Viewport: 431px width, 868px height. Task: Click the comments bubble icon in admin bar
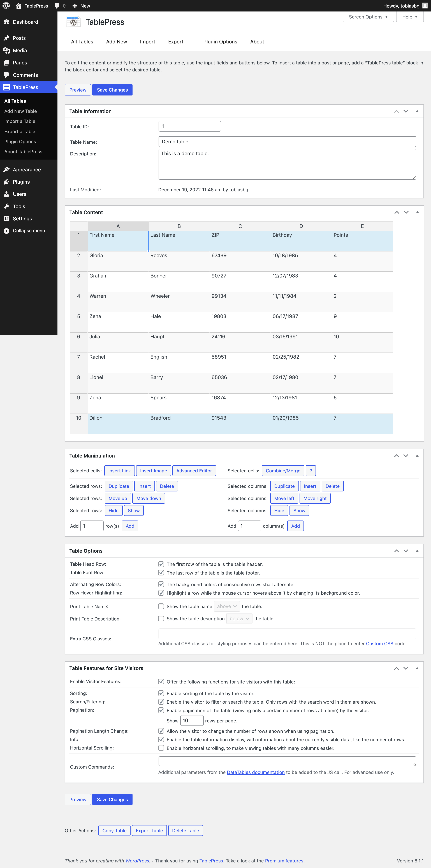(x=57, y=6)
